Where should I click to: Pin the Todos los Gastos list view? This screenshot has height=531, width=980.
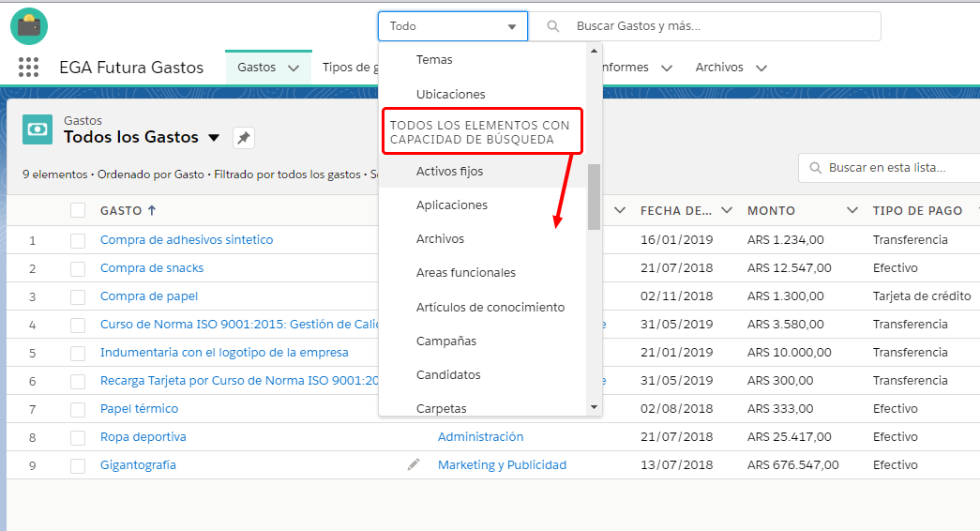coord(244,138)
